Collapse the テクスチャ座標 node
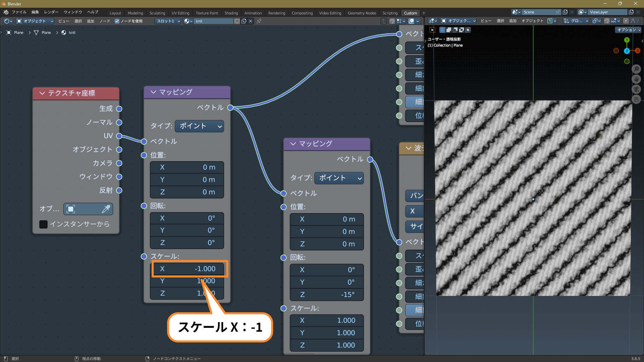This screenshot has height=362, width=644. 42,93
